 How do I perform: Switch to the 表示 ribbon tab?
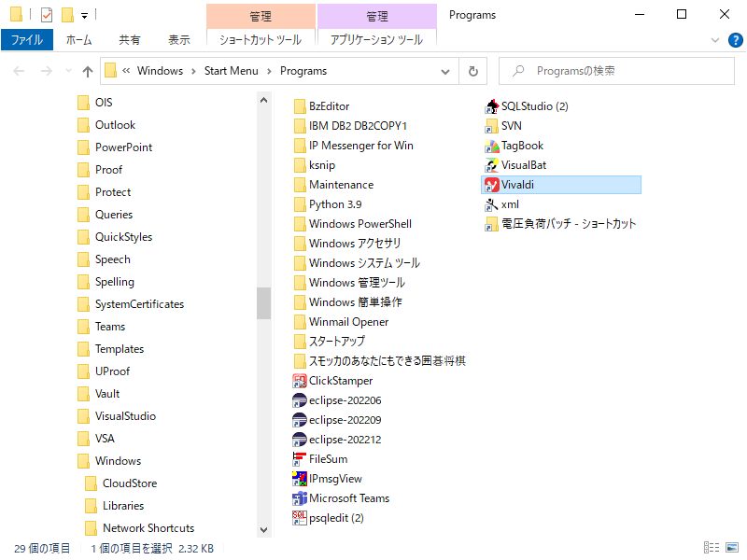179,40
